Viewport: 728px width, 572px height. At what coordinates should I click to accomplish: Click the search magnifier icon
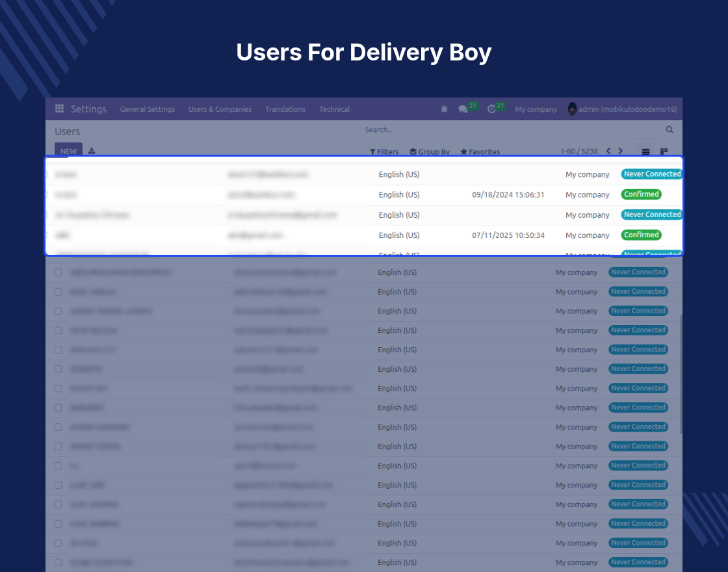tap(669, 129)
